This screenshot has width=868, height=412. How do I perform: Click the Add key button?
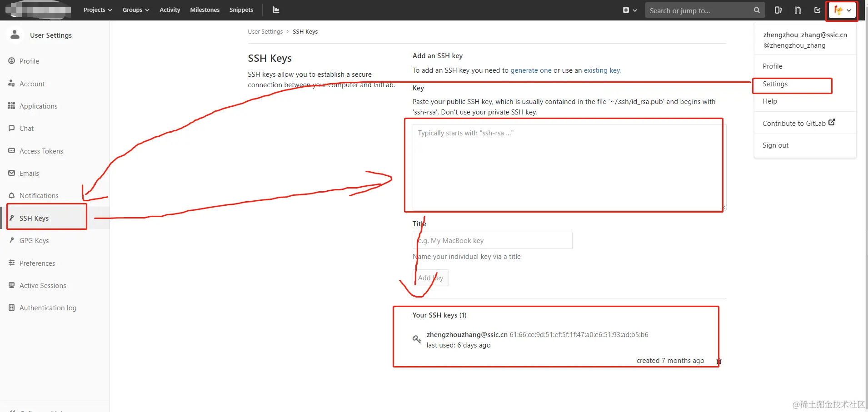(430, 278)
